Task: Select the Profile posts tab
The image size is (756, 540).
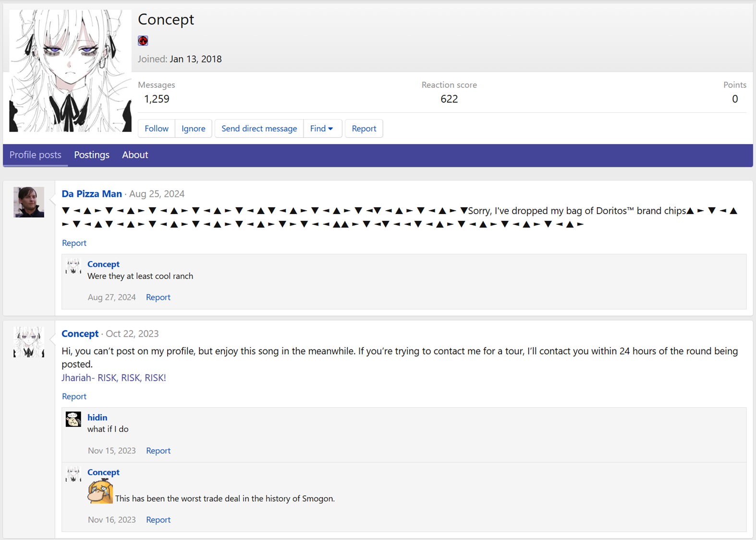Action: pos(36,155)
